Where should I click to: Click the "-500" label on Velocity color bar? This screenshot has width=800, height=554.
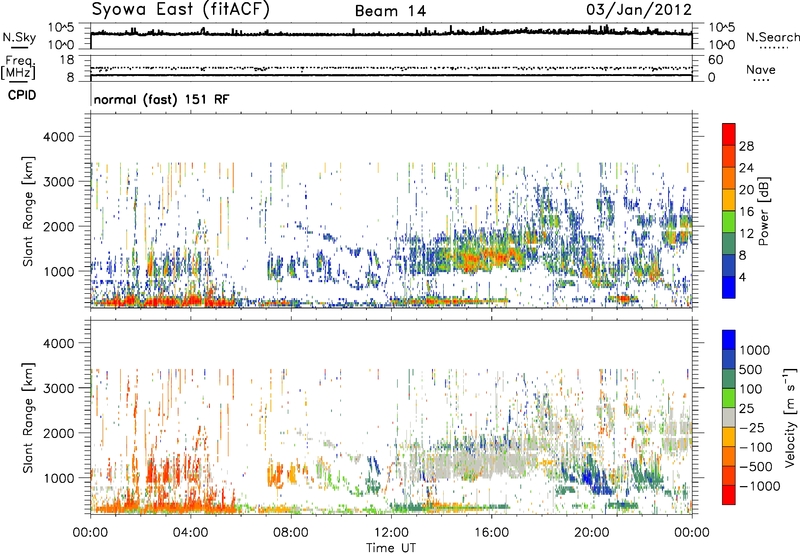756,467
